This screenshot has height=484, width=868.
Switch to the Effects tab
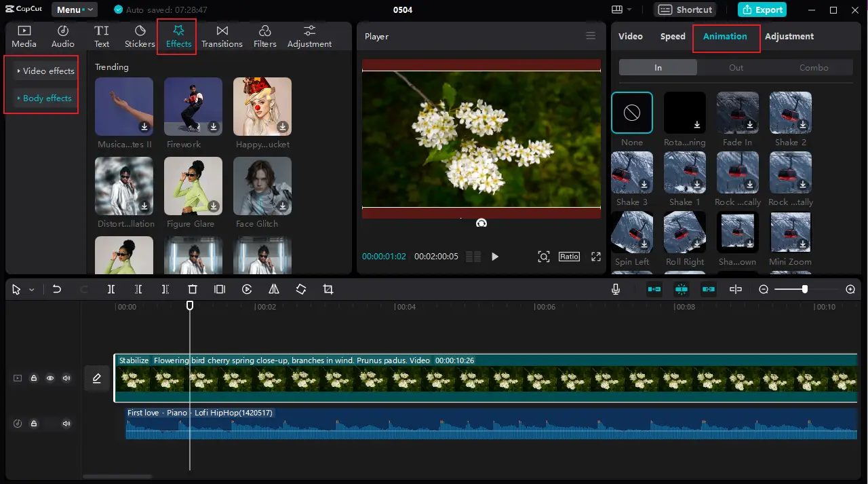pos(178,37)
